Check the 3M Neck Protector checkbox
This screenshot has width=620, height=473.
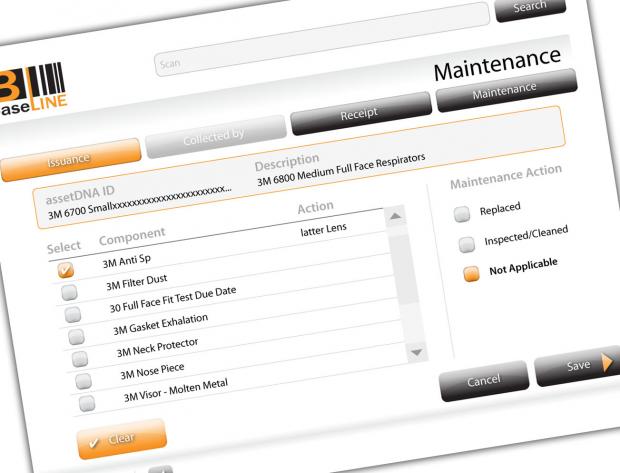pyautogui.click(x=80, y=359)
